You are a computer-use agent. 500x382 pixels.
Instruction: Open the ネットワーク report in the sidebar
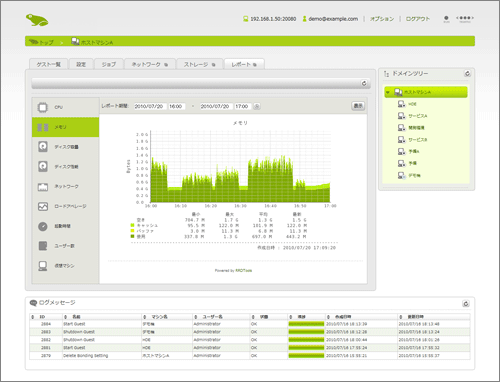[x=66, y=186]
